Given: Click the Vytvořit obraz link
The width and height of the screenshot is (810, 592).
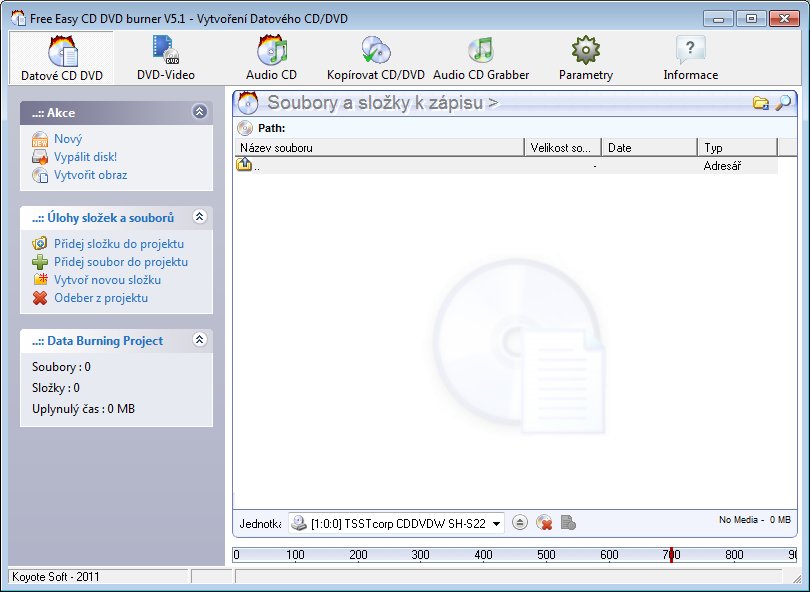Looking at the screenshot, I should pos(90,175).
